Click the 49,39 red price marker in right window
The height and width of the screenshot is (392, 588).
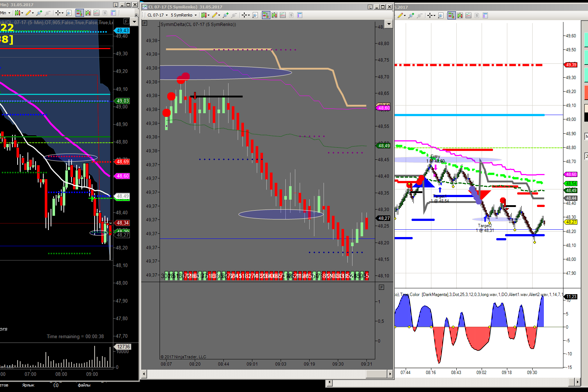tap(571, 65)
